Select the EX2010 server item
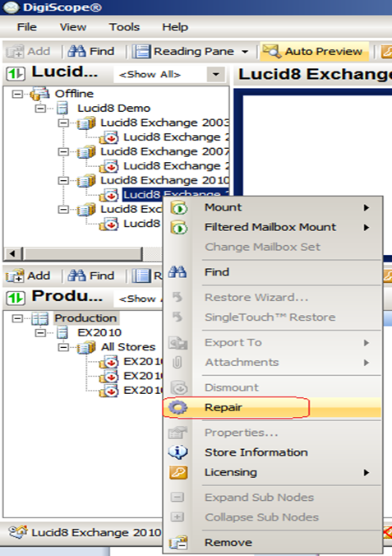Viewport: 392px width, 556px height. coord(99,332)
